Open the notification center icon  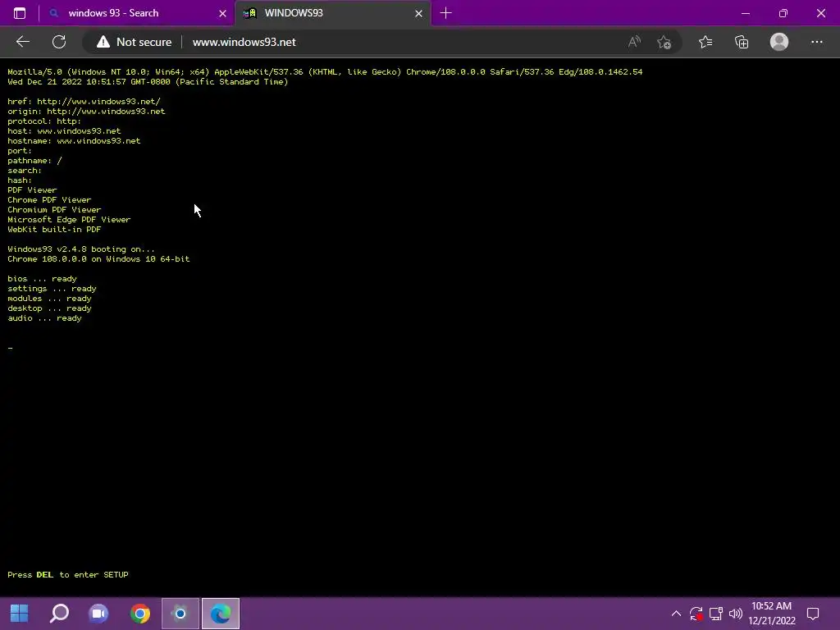coord(813,614)
